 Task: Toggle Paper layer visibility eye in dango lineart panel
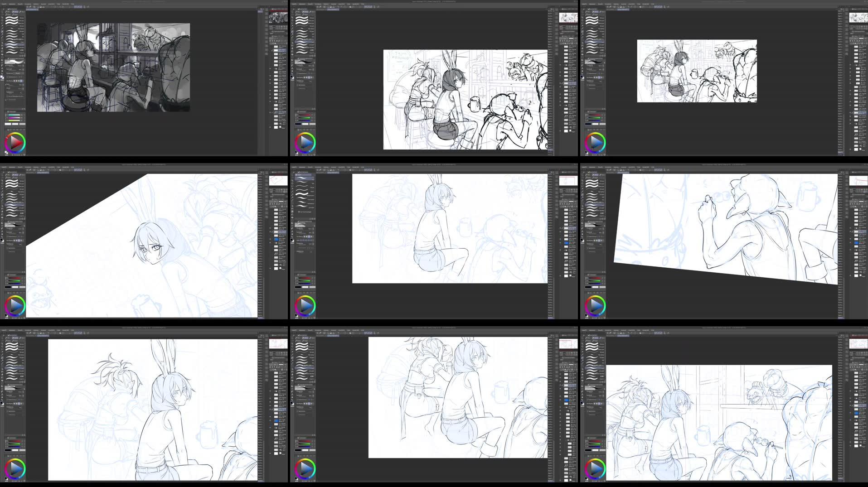[x=850, y=446]
